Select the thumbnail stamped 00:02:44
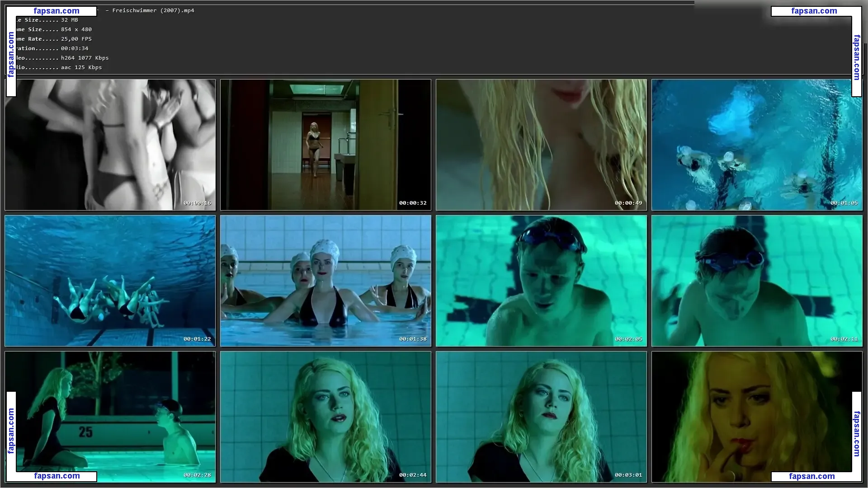Viewport: 868px width, 488px height. coord(325,417)
